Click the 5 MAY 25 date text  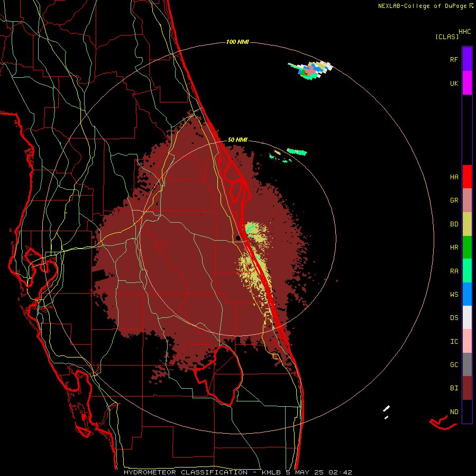(x=305, y=472)
